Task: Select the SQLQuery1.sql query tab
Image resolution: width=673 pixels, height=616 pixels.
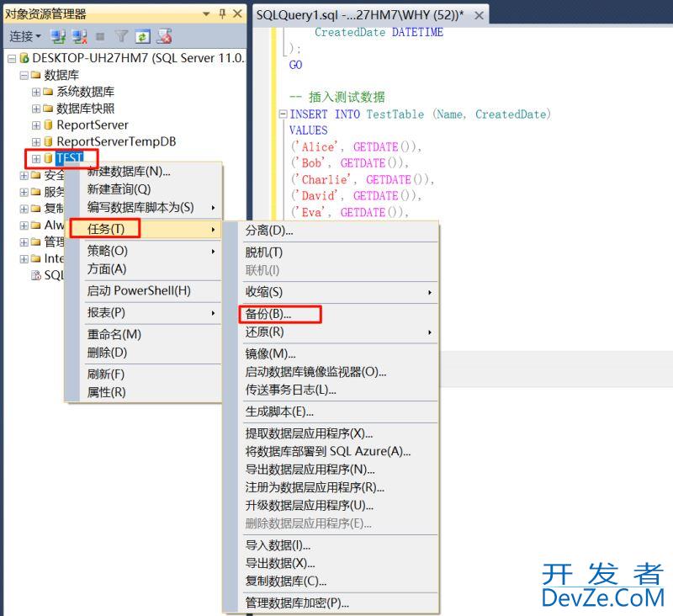Action: coord(360,15)
